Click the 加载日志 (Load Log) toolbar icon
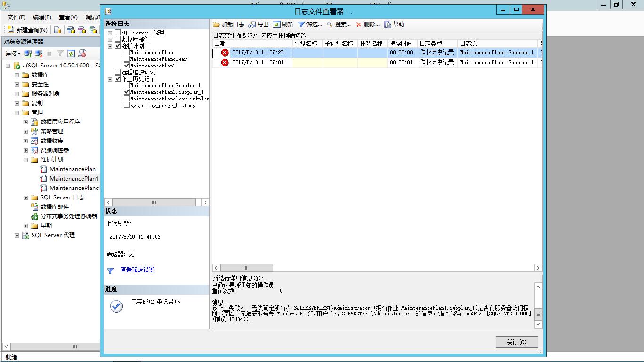644x362 pixels. [216, 25]
